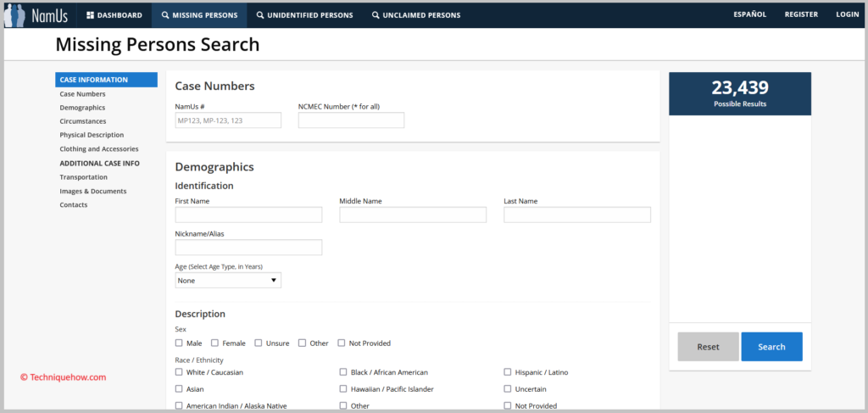Open the Missing Persons nav tab
This screenshot has height=413, width=868.
tap(199, 15)
